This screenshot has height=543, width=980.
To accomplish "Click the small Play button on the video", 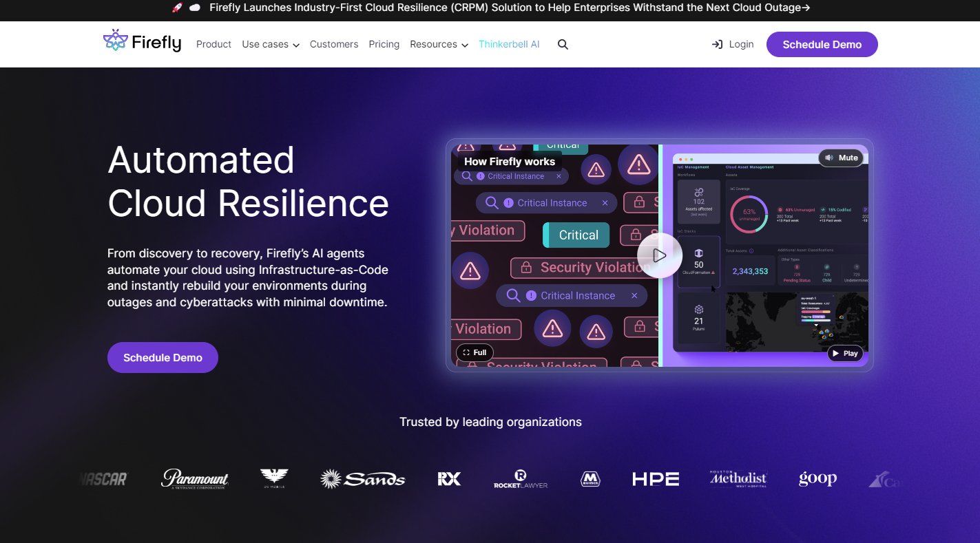I will coord(845,353).
